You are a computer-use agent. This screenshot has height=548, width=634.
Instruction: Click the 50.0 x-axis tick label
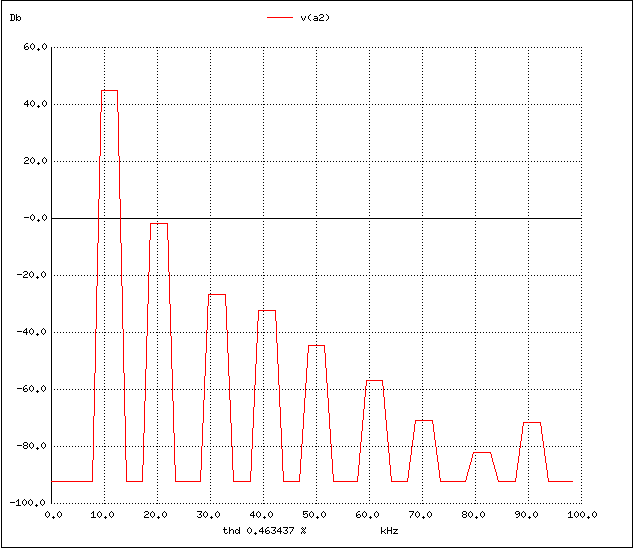click(x=316, y=515)
